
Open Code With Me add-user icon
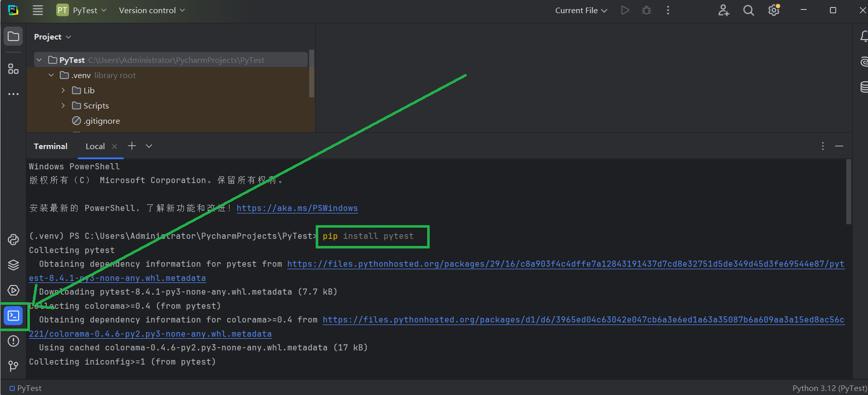724,10
